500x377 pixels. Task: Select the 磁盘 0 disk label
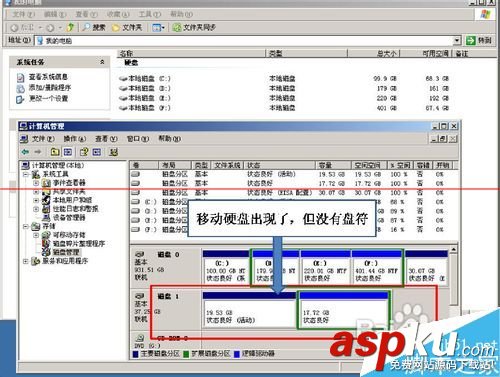pos(168,255)
